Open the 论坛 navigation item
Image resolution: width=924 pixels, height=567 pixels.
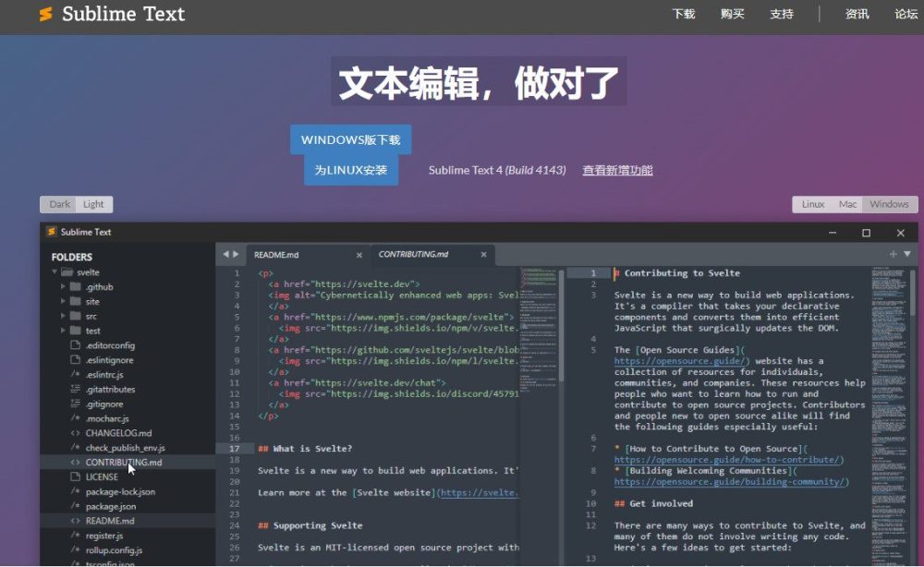(x=906, y=14)
